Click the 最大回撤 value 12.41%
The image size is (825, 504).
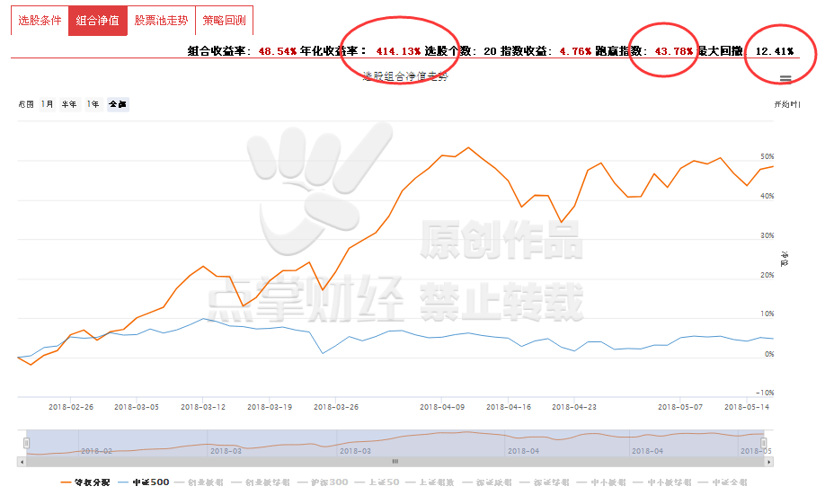pos(775,51)
